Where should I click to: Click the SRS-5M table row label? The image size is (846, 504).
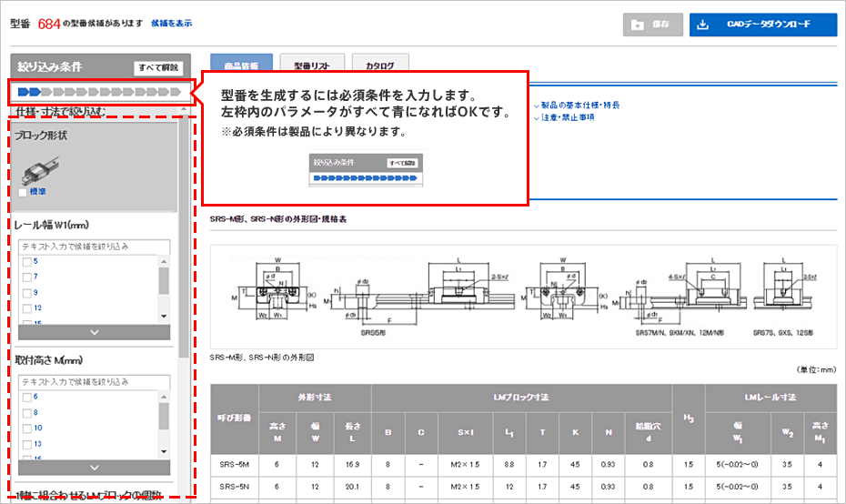point(234,465)
